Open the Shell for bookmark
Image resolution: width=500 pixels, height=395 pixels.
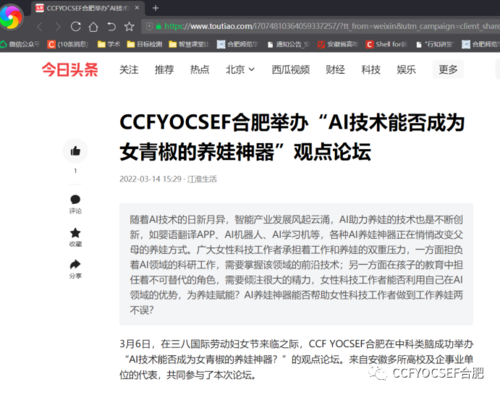pyautogui.click(x=387, y=44)
